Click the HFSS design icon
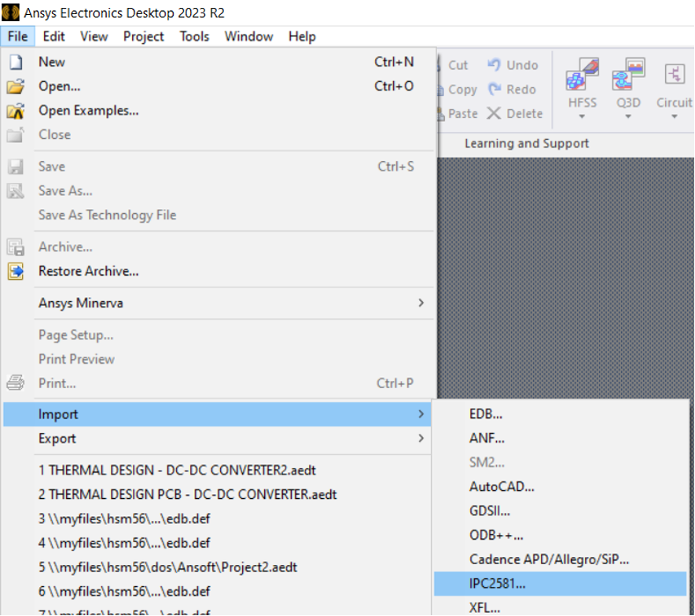 tap(583, 75)
